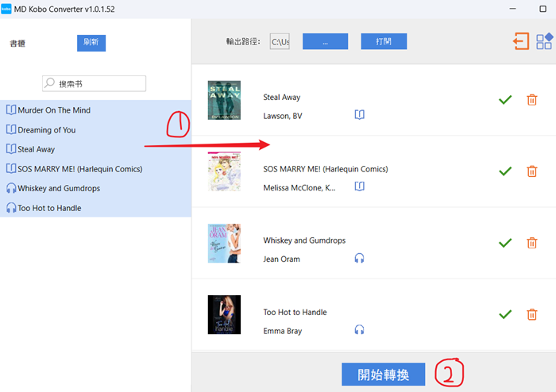556x392 pixels.
Task: Click green checkmark for Whiskey and Gumdrops
Action: tap(505, 243)
